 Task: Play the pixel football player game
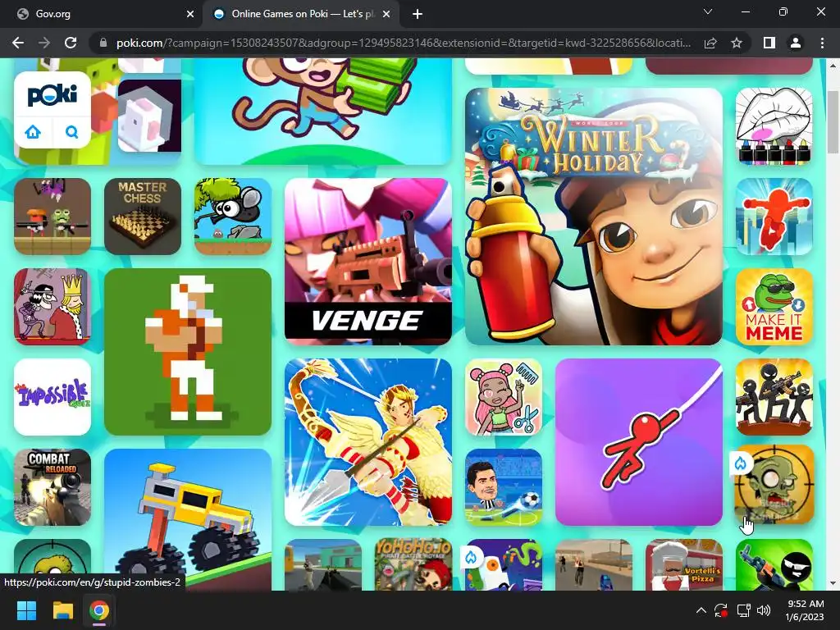coord(188,351)
